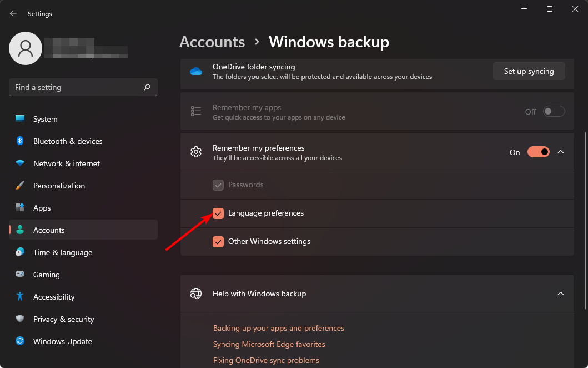Click the Find a setting search box

point(78,87)
